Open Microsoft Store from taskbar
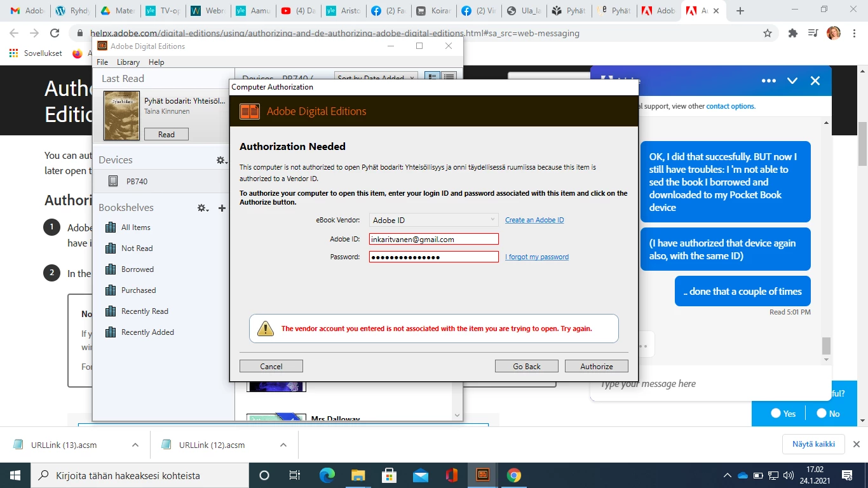 click(390, 475)
